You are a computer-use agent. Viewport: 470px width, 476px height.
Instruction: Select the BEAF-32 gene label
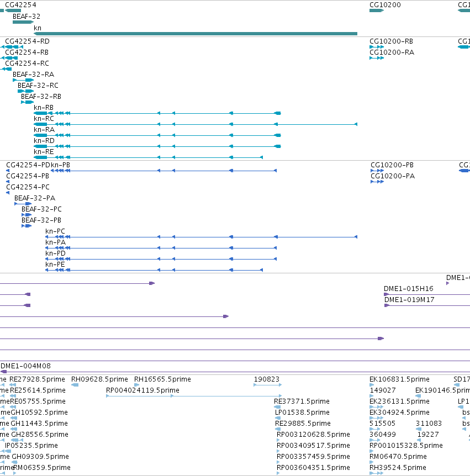pyautogui.click(x=27, y=17)
